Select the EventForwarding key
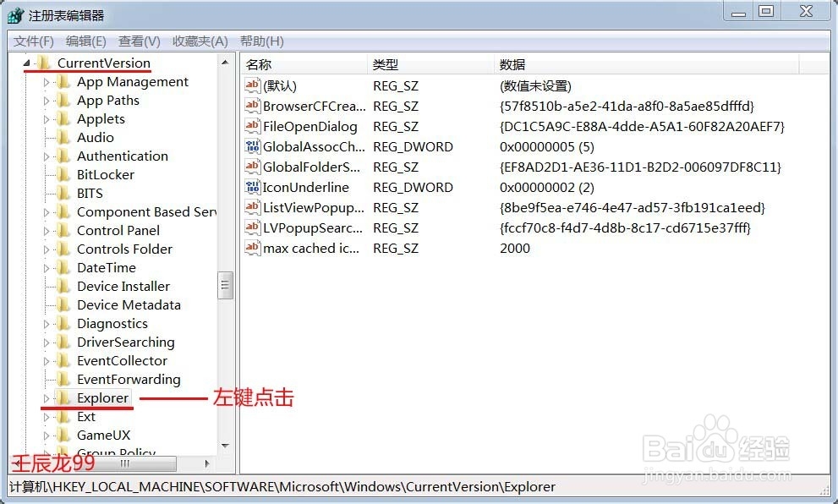Viewport: 838px width, 504px height. tap(129, 380)
